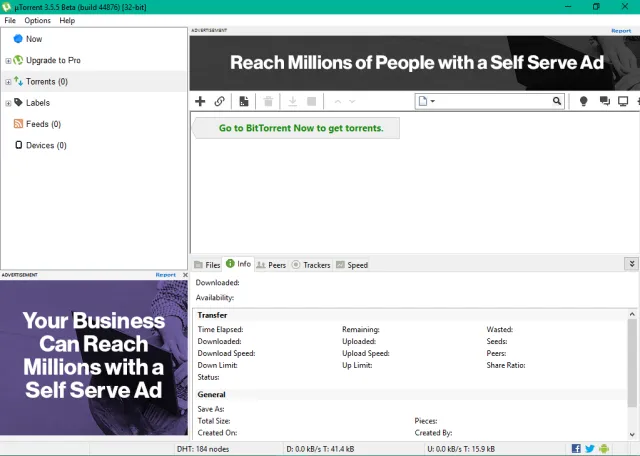Click the General section header
640x456 pixels.
211,394
